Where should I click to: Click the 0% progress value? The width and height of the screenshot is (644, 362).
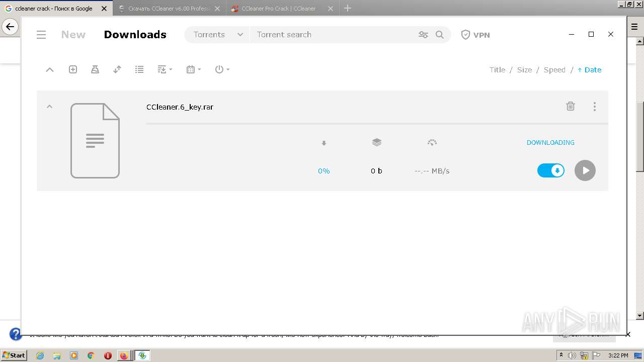[324, 171]
